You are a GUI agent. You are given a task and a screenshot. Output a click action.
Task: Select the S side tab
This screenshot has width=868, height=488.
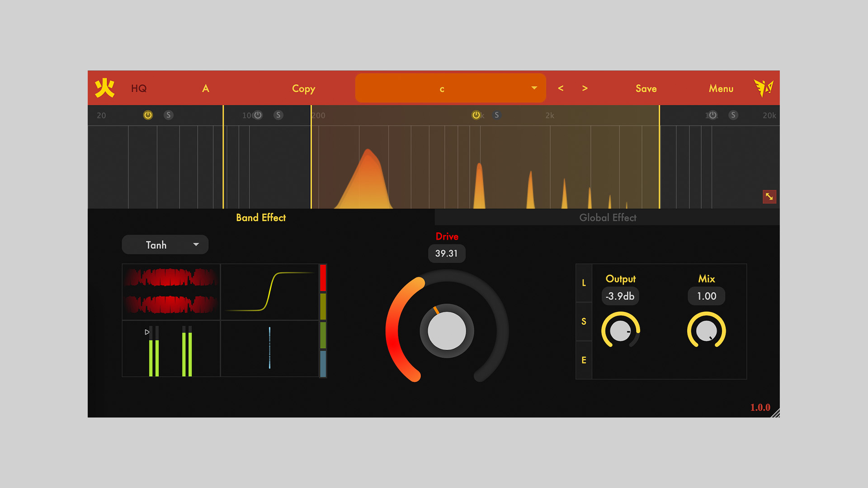click(584, 321)
